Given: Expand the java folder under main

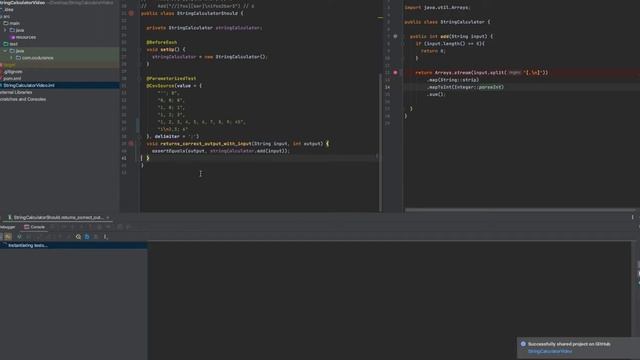Looking at the screenshot, I should [x=5, y=30].
